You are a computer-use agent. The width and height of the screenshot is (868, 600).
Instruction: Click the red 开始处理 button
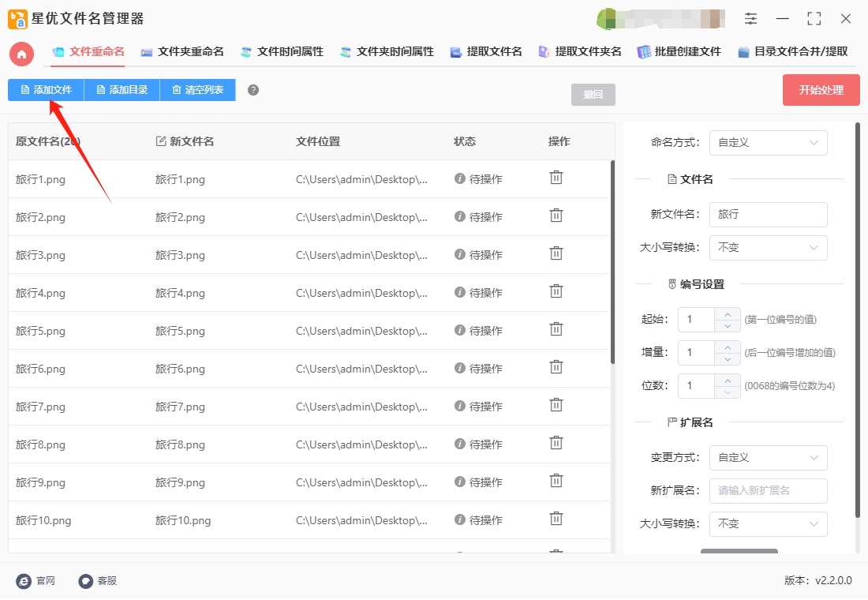(x=821, y=90)
